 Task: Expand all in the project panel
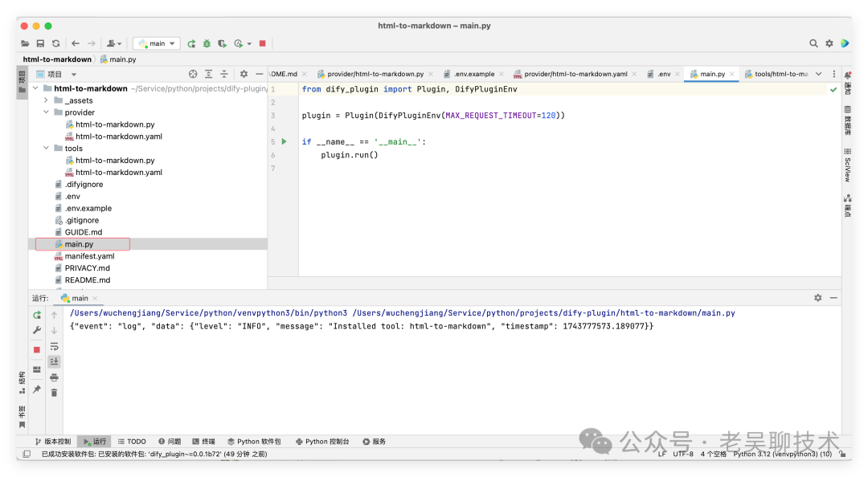(208, 74)
